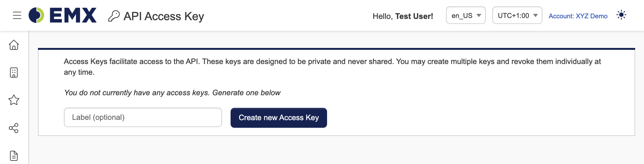
Task: Click Create new Access Key button
Action: (279, 118)
